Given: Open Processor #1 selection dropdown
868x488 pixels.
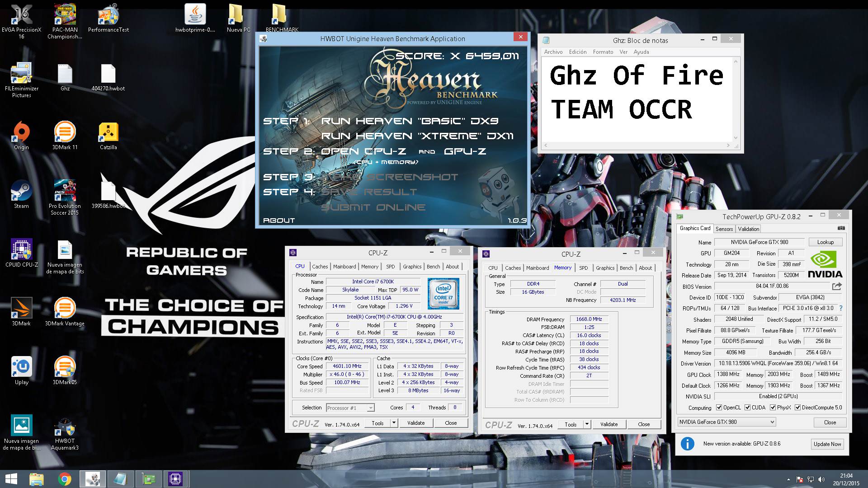Looking at the screenshot, I should pyautogui.click(x=350, y=408).
